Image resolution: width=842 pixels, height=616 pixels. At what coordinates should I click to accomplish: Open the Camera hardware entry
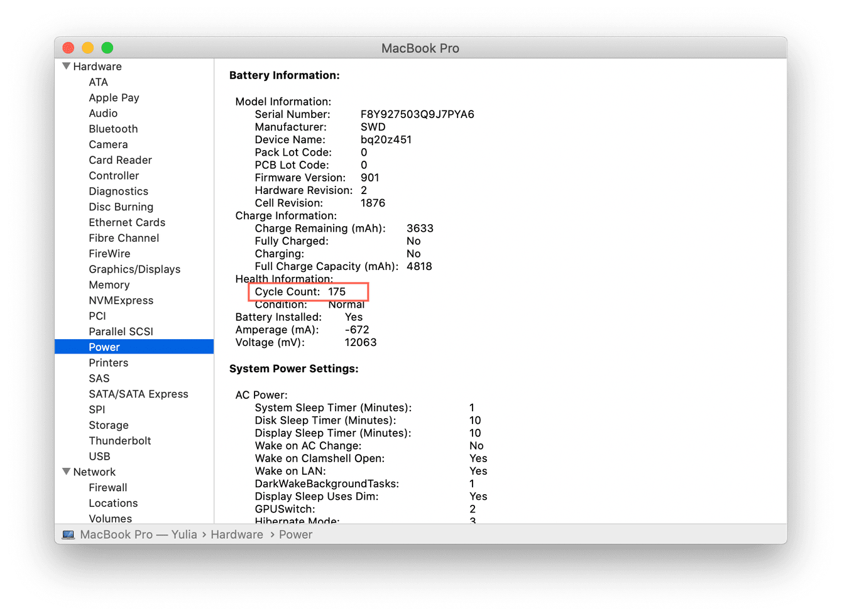pyautogui.click(x=108, y=144)
